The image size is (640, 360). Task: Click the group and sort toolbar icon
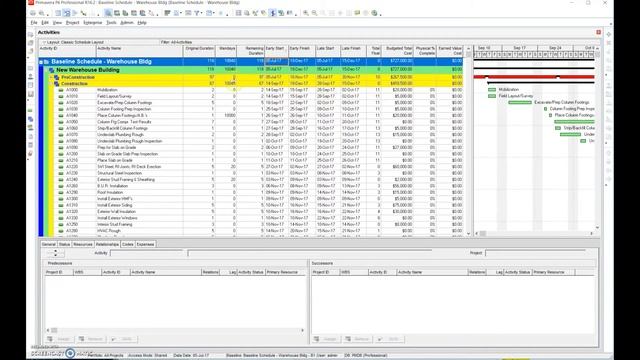(209, 13)
